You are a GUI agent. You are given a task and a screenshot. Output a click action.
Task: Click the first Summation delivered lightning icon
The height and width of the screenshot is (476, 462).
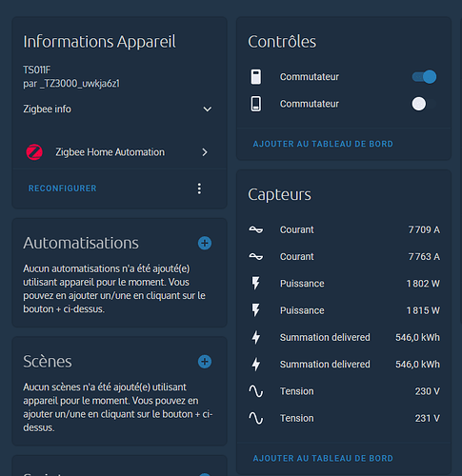(x=256, y=337)
